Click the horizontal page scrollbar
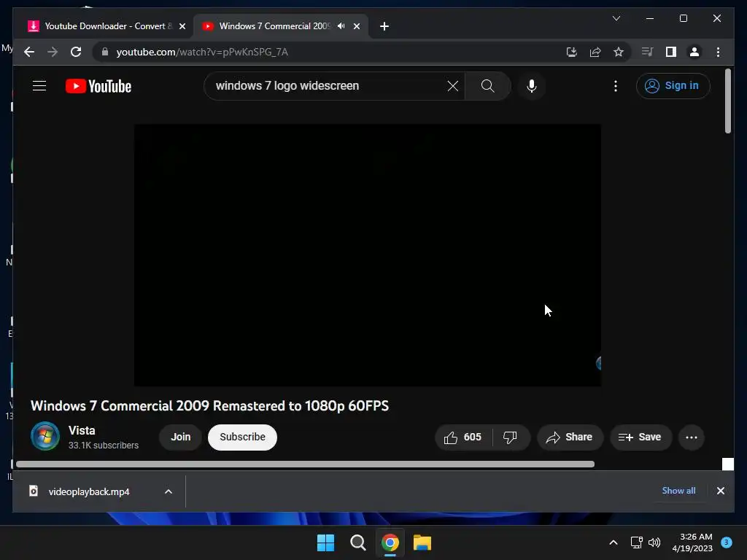Viewport: 747px width, 560px height. coord(306,464)
